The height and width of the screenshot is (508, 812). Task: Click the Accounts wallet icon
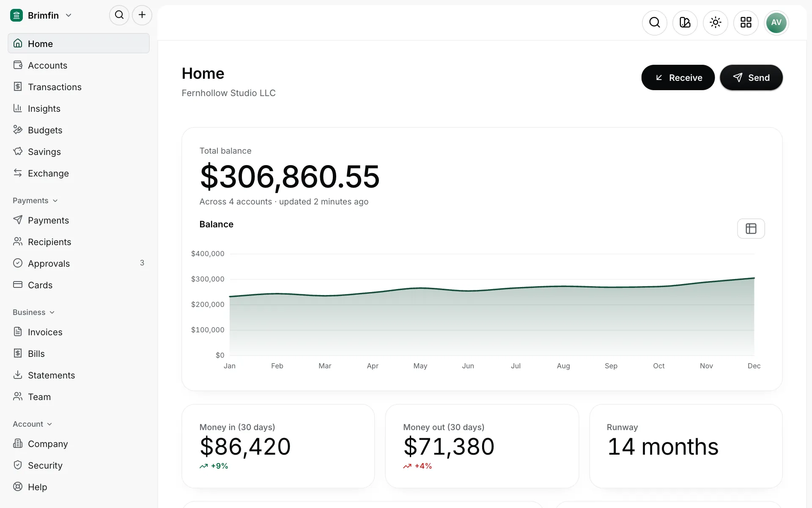coord(18,65)
